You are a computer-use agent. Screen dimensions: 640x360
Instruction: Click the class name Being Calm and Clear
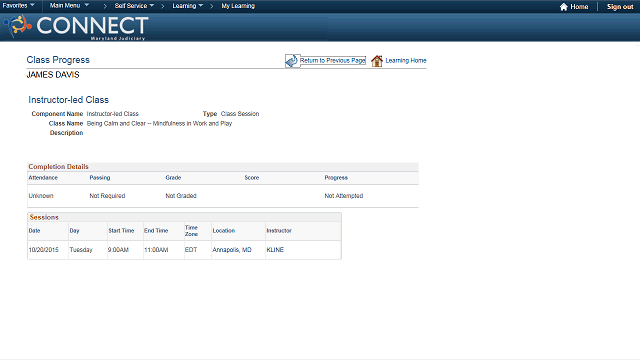click(x=159, y=123)
